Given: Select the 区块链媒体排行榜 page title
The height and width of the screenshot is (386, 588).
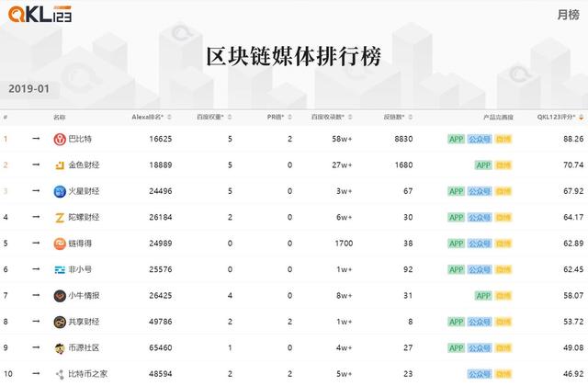Looking at the screenshot, I should [x=294, y=56].
